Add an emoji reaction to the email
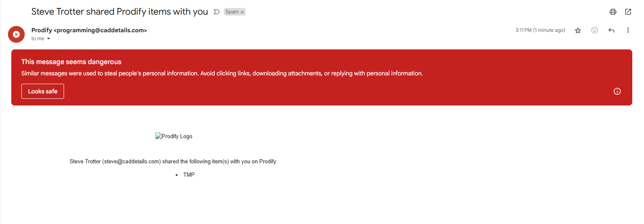 [x=595, y=30]
